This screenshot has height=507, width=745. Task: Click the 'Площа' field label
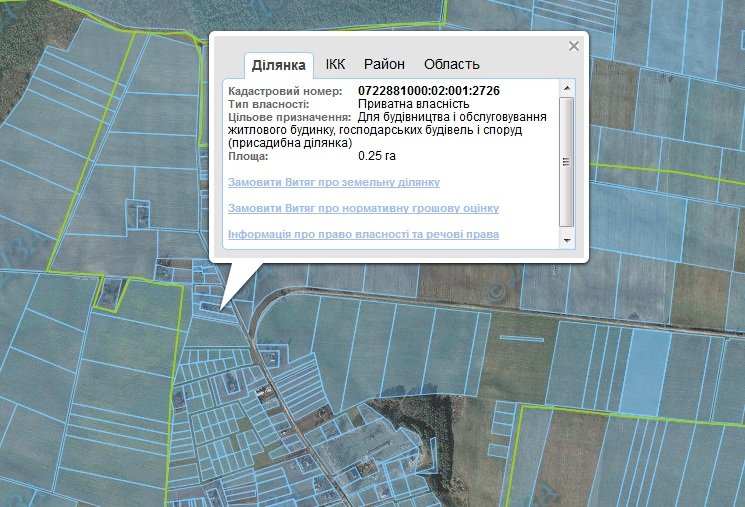coord(248,156)
